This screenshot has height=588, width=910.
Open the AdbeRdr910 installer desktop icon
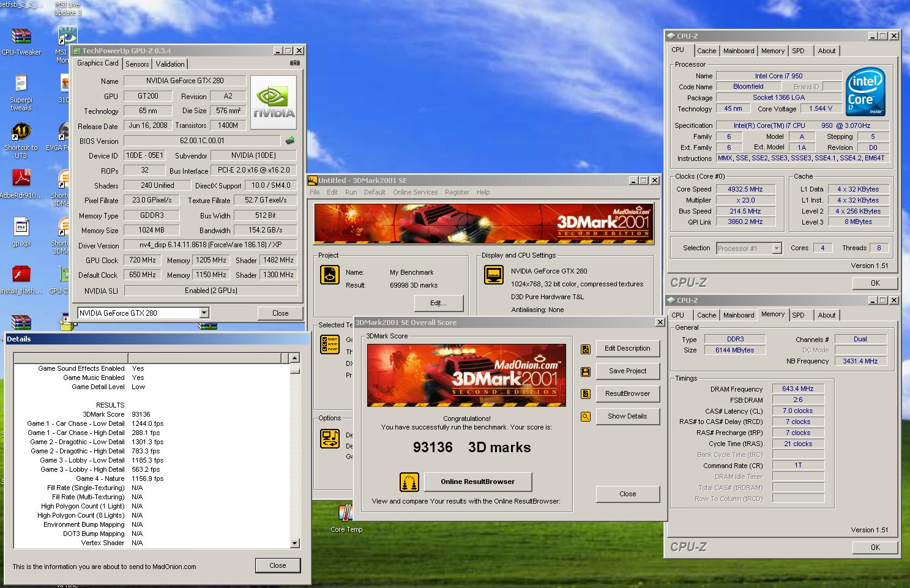click(21, 179)
